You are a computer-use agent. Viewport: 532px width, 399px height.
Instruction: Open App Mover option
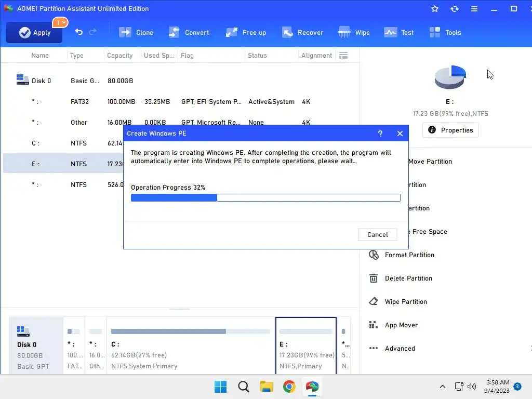(402, 325)
